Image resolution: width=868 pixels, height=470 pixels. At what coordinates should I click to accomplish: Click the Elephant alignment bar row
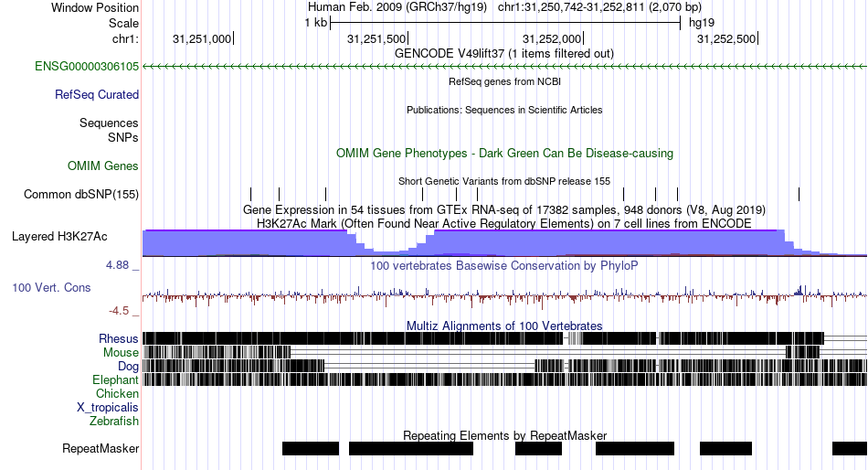(504, 379)
